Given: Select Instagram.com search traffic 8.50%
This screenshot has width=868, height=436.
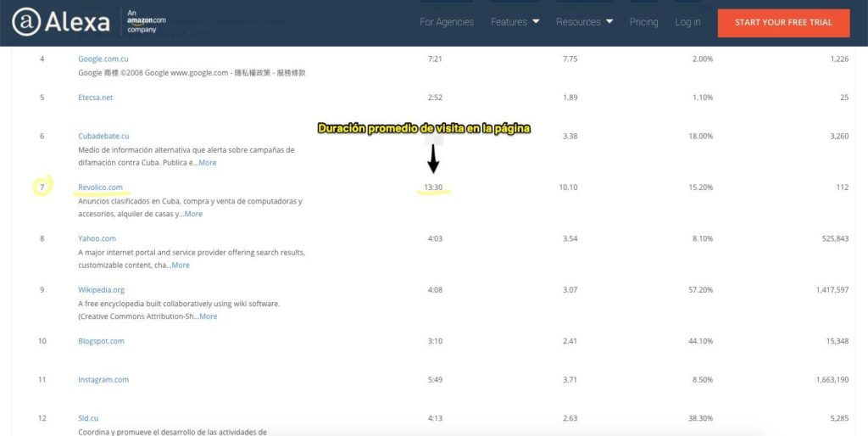Looking at the screenshot, I should tap(703, 380).
